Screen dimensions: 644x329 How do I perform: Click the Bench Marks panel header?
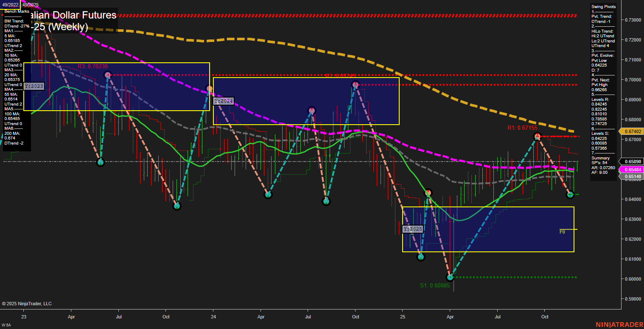pos(17,11)
